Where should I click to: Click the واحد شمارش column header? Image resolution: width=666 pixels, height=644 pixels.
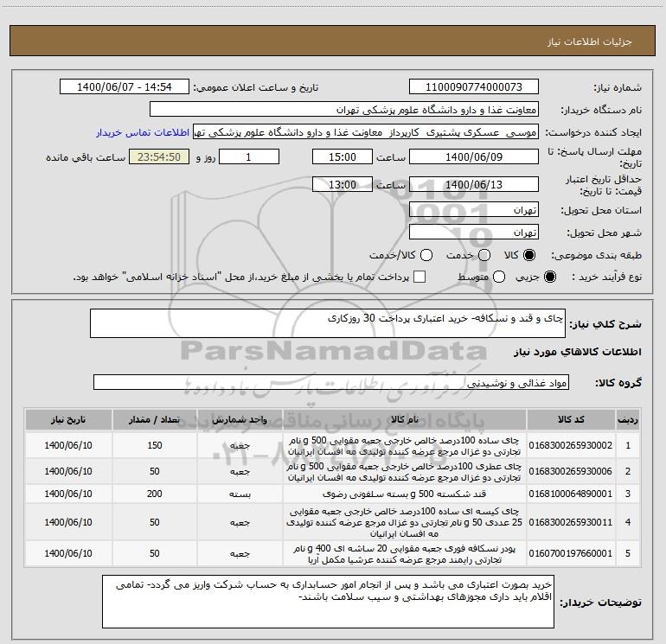pos(240,419)
